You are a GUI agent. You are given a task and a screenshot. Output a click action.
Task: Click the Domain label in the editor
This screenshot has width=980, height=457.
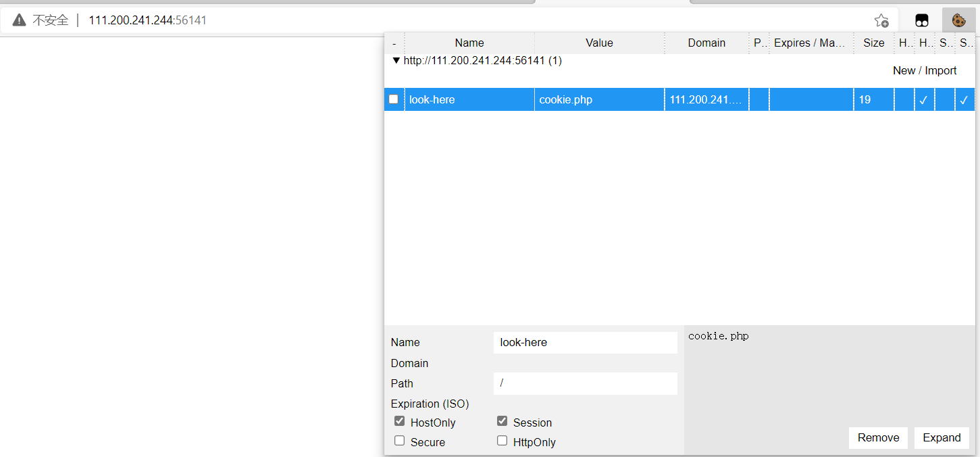pyautogui.click(x=409, y=363)
